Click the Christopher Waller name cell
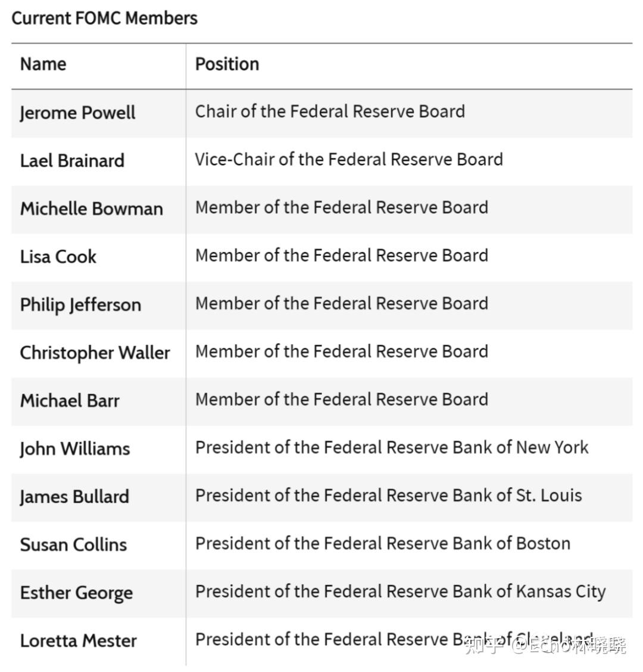 [x=95, y=353]
